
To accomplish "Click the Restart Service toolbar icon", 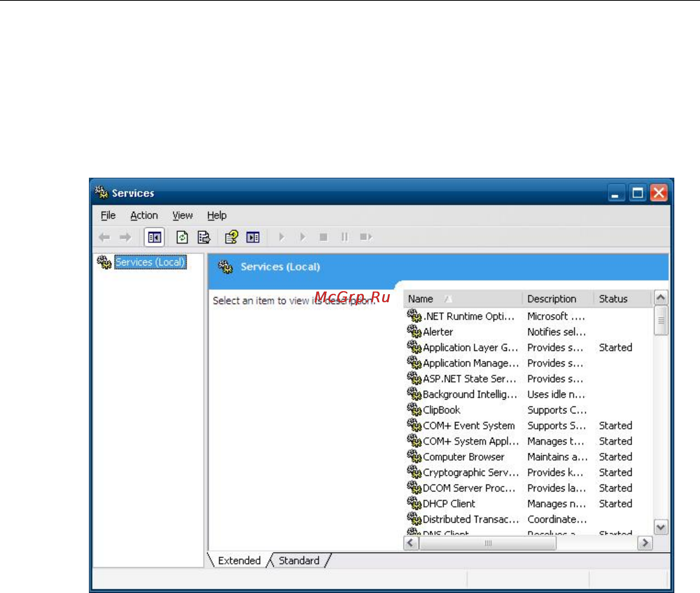I will coord(366,238).
